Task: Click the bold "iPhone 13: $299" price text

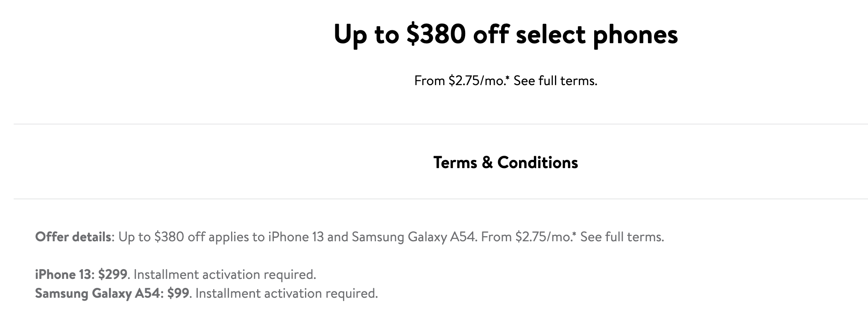Action: click(81, 274)
